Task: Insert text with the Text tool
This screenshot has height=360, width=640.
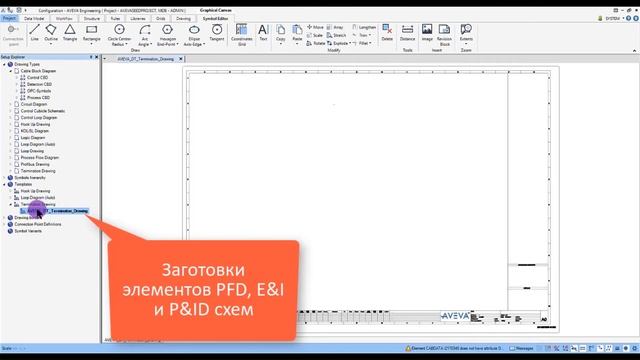Action: tap(263, 33)
